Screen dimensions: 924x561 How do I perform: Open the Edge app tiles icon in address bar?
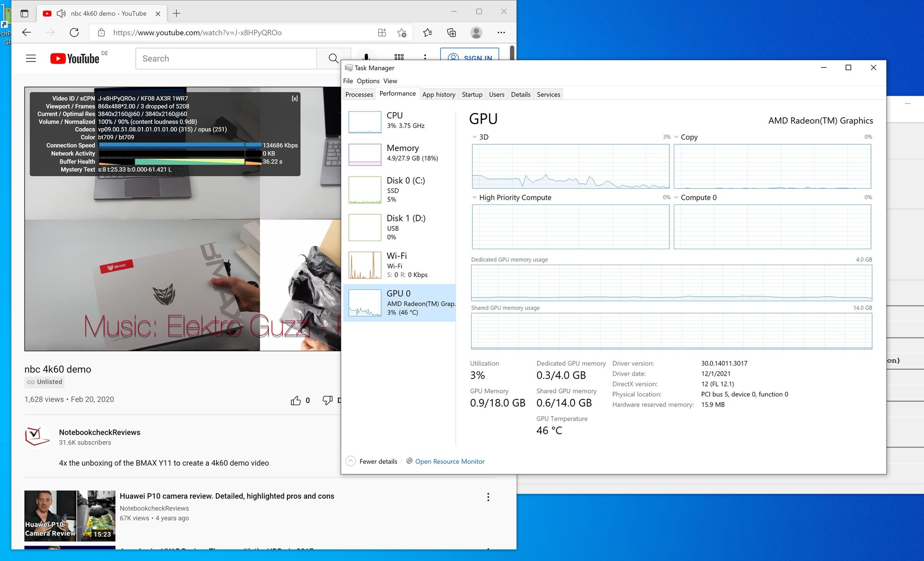tap(382, 33)
